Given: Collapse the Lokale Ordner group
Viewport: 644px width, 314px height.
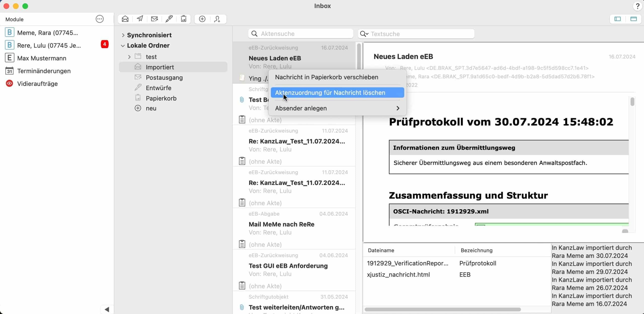Looking at the screenshot, I should pos(123,46).
